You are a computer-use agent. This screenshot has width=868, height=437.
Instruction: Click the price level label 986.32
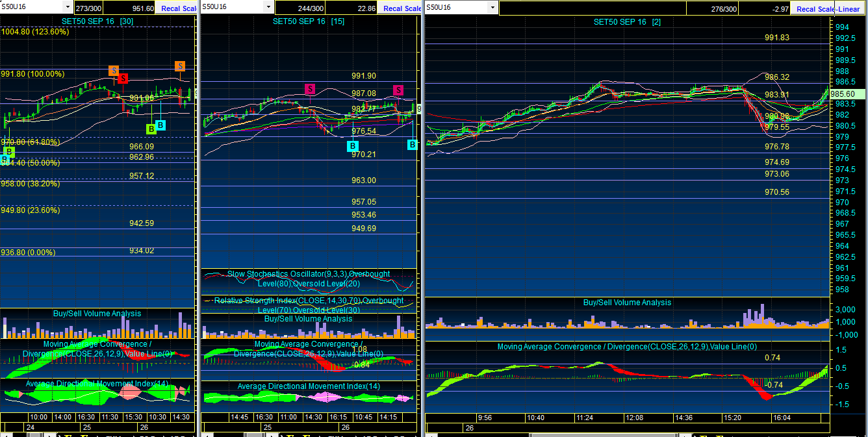click(777, 77)
